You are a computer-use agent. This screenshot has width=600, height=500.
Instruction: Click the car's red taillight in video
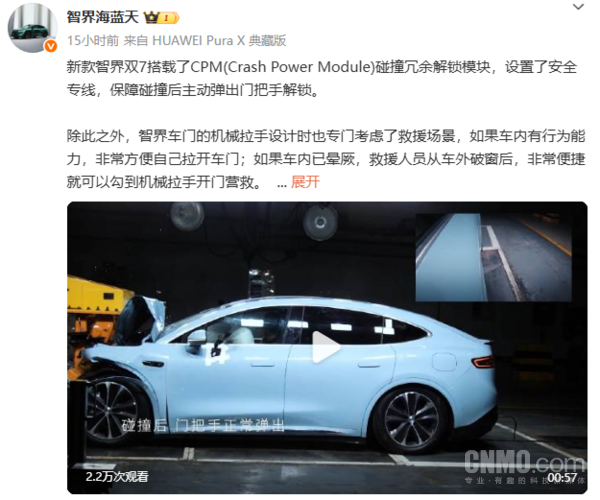click(484, 362)
